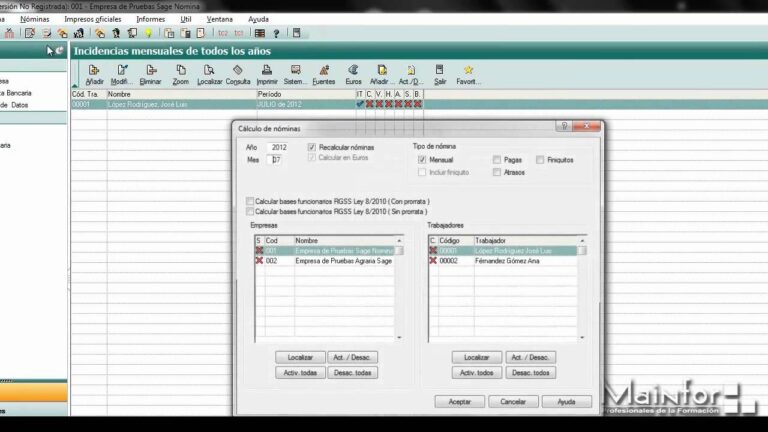
Task: Open the Informes menu
Action: point(150,19)
